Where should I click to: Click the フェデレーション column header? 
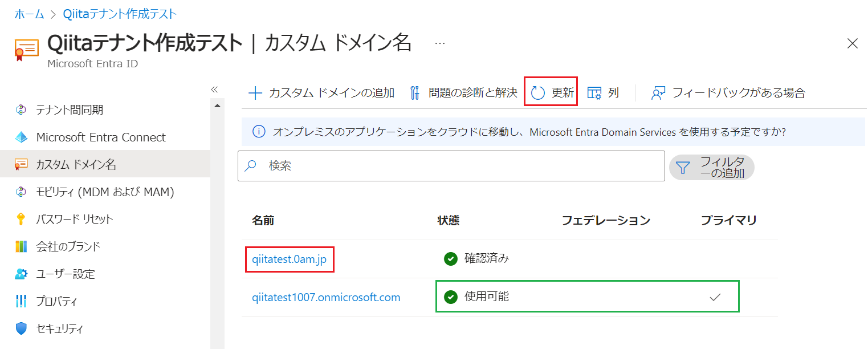coord(606,221)
